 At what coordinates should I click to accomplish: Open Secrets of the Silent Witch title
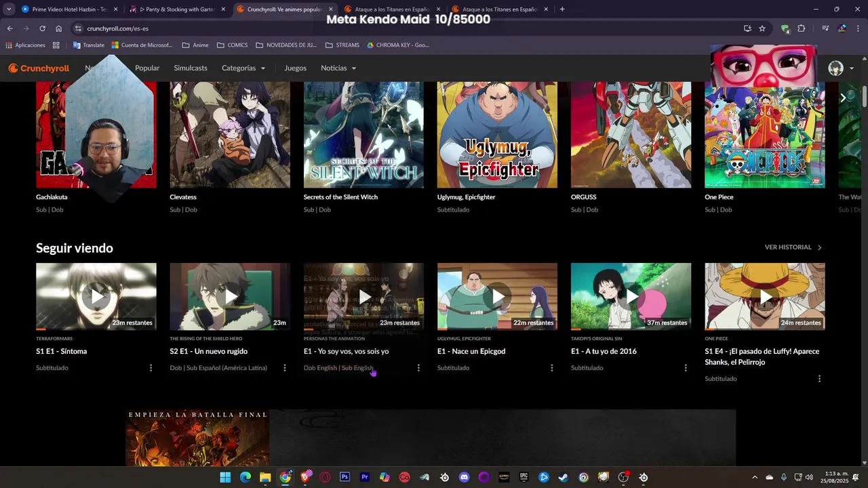[x=340, y=197]
